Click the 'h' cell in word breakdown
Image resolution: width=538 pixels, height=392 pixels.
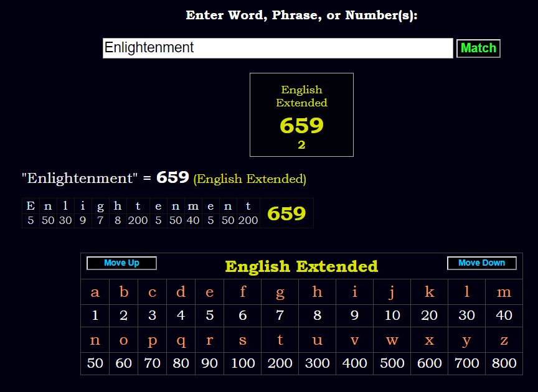click(118, 207)
